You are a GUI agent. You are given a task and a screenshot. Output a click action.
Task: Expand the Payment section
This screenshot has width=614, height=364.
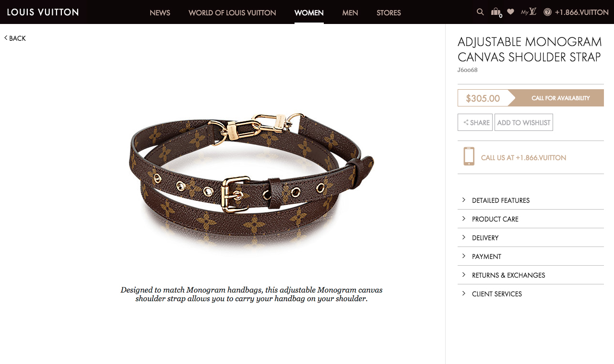[x=531, y=257]
